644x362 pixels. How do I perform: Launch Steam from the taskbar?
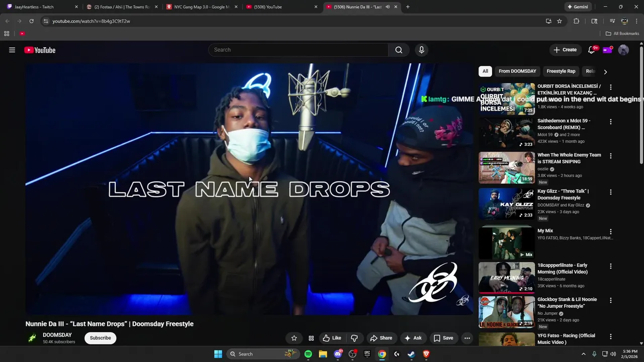[412, 354]
